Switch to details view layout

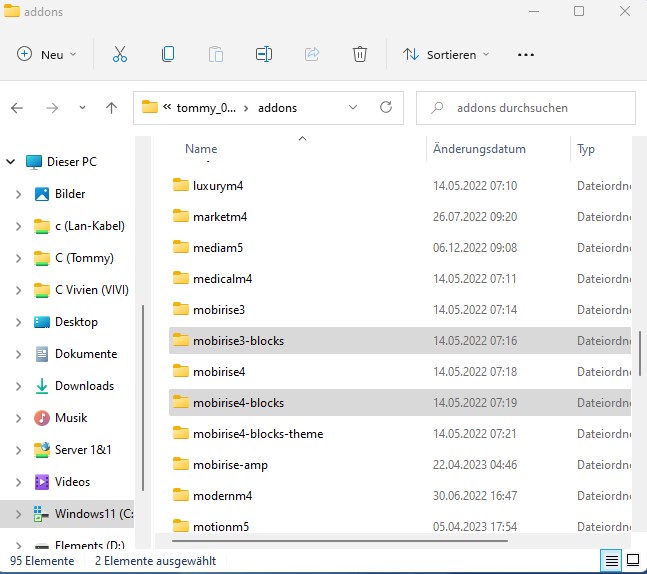(610, 560)
